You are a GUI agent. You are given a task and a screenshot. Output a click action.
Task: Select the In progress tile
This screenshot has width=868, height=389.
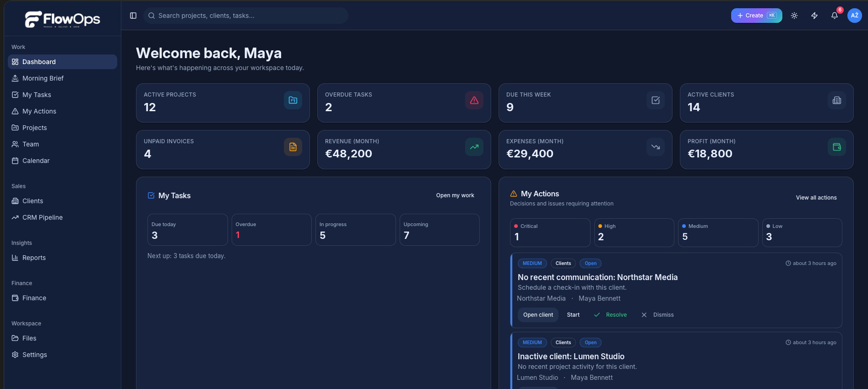[x=356, y=230]
